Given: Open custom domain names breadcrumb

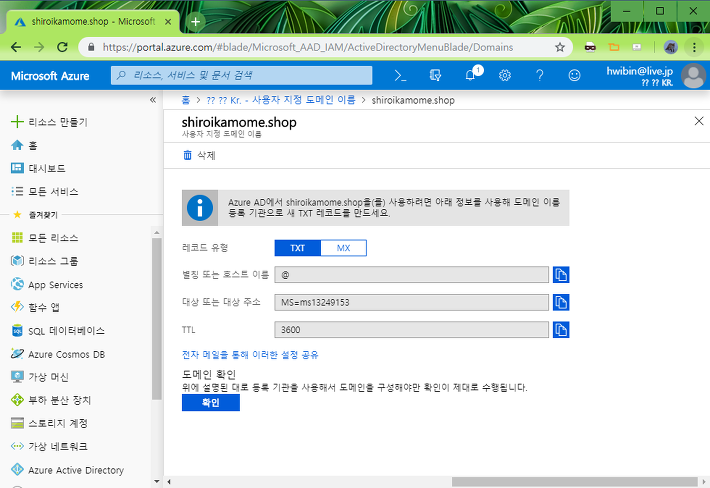Looking at the screenshot, I should [x=281, y=100].
